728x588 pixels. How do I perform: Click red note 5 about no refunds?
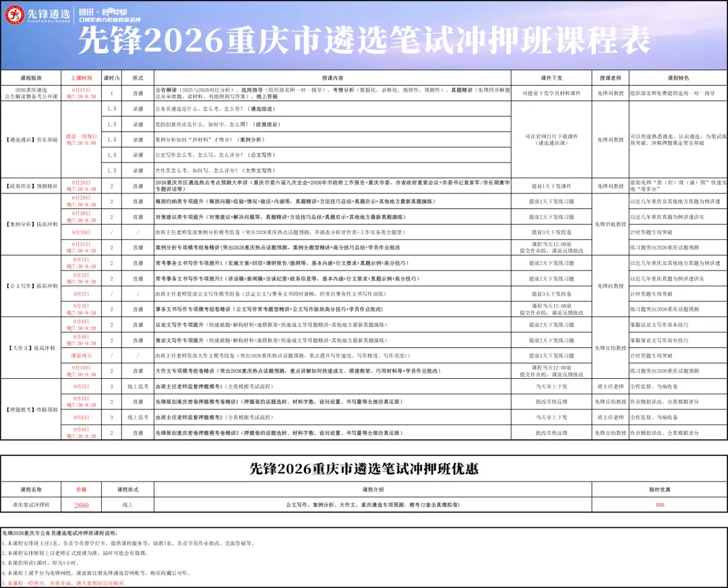[64, 583]
